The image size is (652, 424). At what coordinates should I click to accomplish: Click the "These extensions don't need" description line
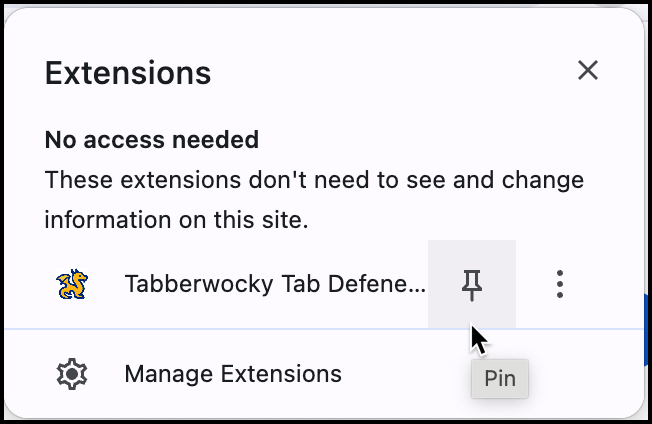point(314,181)
